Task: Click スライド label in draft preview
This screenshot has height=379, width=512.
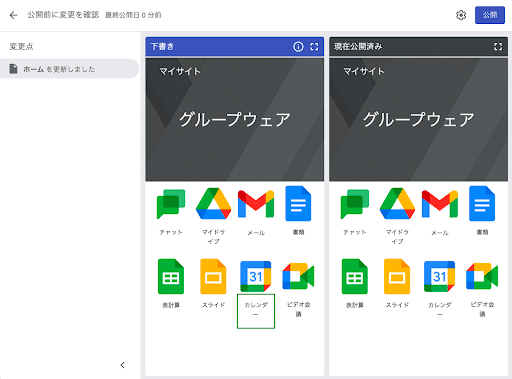Action: tap(213, 305)
